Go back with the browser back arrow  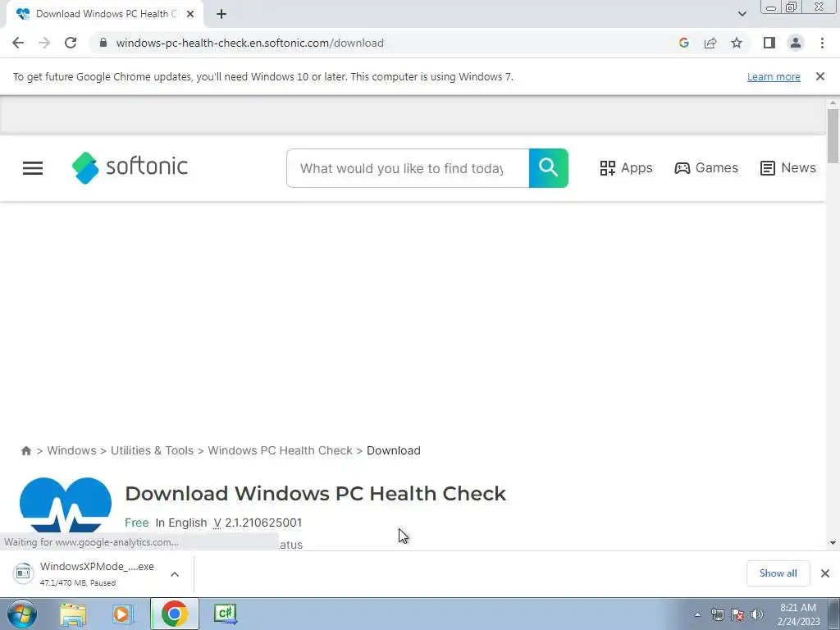coord(18,43)
